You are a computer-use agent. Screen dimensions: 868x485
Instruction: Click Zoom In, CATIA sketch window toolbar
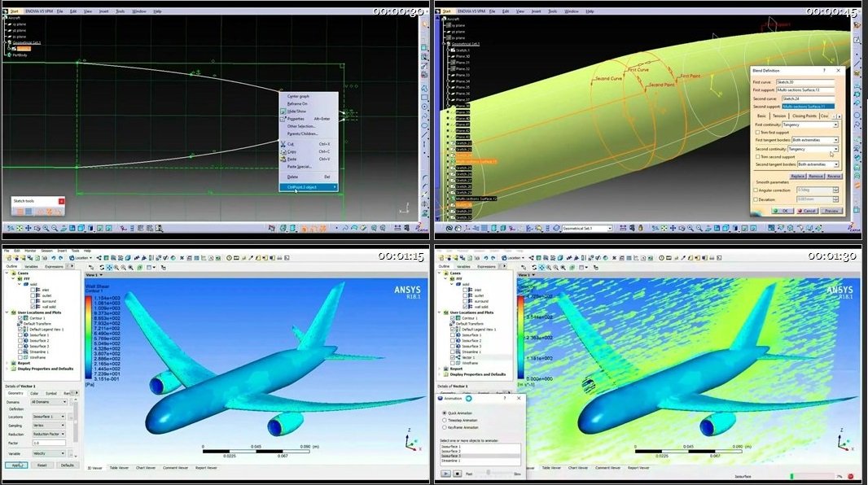pyautogui.click(x=46, y=228)
